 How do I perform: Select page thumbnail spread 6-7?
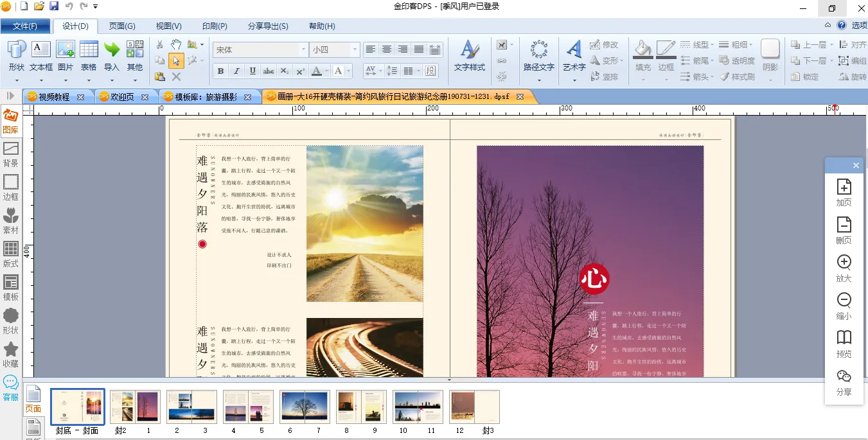click(305, 407)
